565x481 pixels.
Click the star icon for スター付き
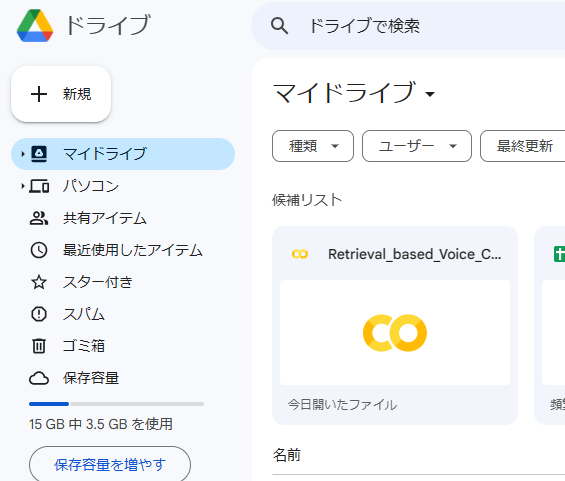(39, 282)
